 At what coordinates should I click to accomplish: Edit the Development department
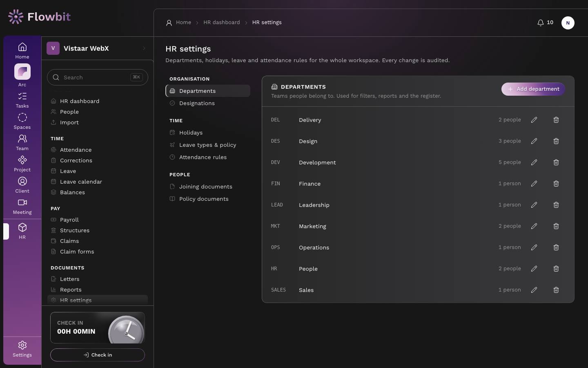534,162
